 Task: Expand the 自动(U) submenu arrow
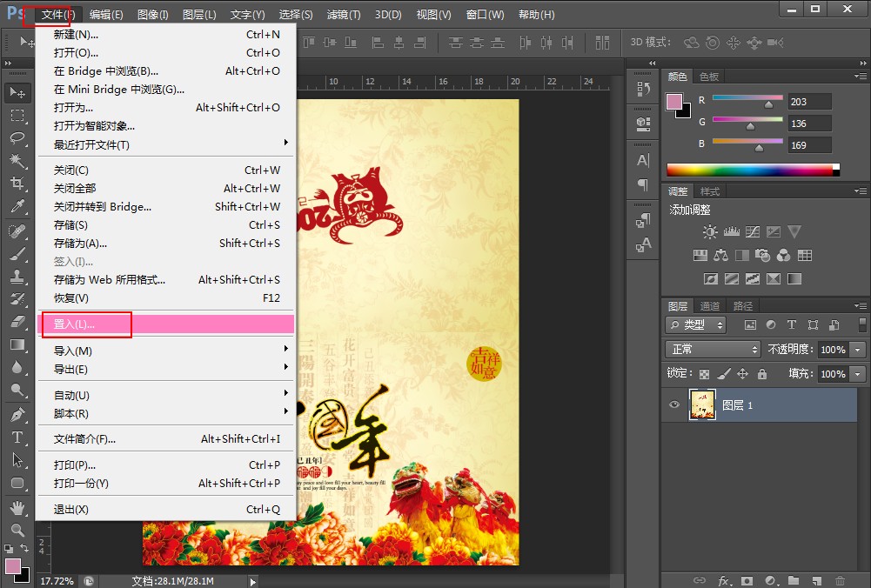coord(285,393)
